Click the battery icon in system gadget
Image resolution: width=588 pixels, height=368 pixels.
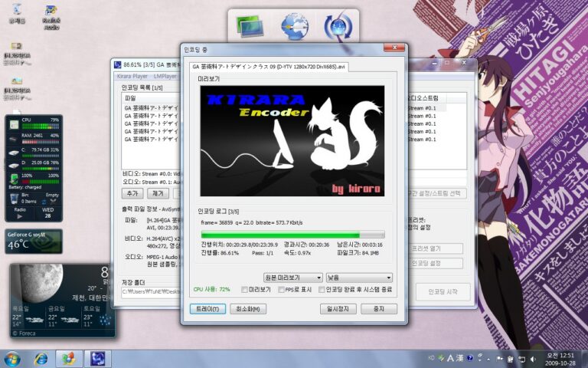coord(15,179)
